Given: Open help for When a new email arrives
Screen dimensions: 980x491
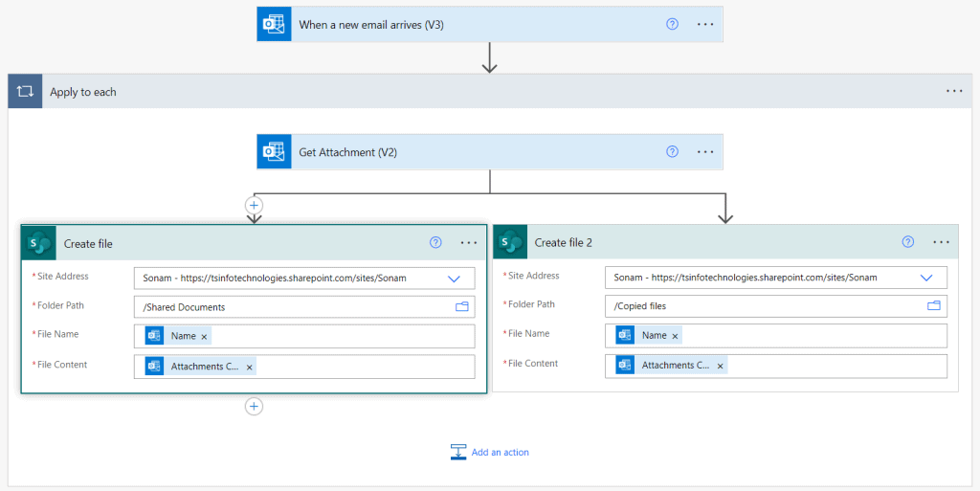Looking at the screenshot, I should point(672,24).
